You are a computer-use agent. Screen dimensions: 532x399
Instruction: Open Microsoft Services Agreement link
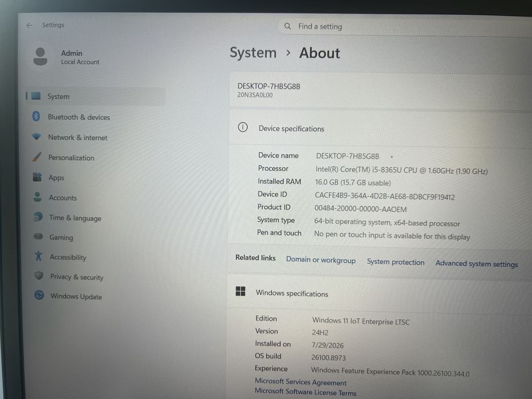coord(300,382)
